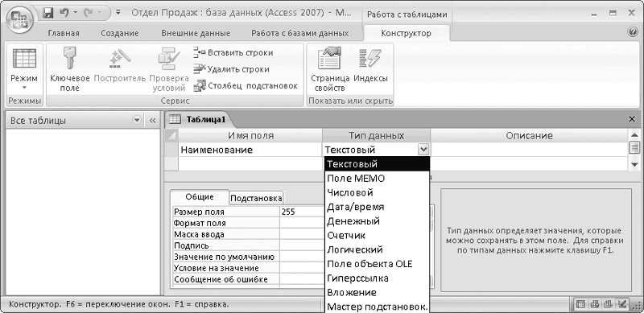Choose Логический data type

377,249
